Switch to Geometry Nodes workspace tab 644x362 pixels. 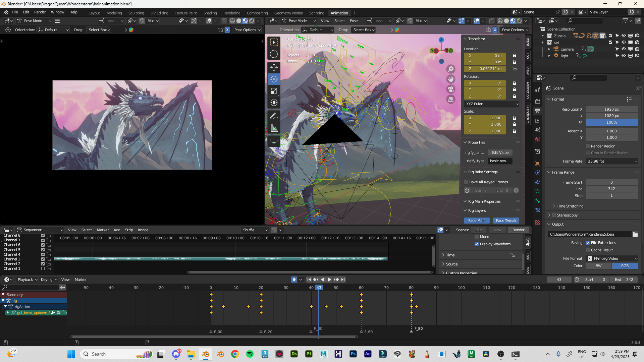click(x=288, y=13)
